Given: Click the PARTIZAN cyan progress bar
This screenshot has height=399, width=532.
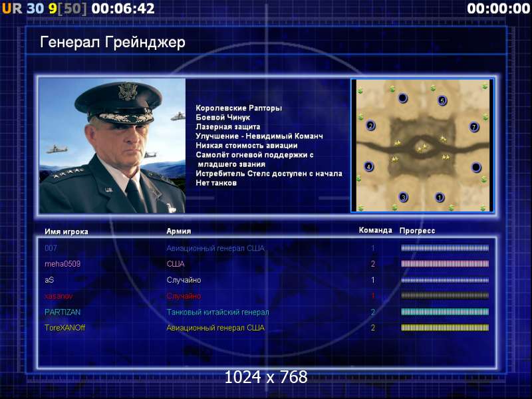Looking at the screenshot, I should (x=445, y=312).
